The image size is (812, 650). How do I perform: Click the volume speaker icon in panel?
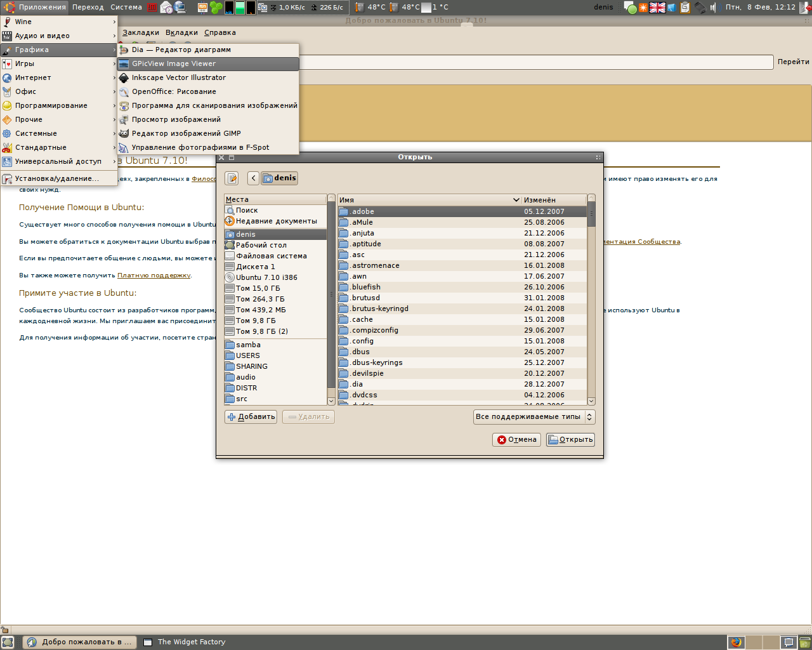point(713,8)
